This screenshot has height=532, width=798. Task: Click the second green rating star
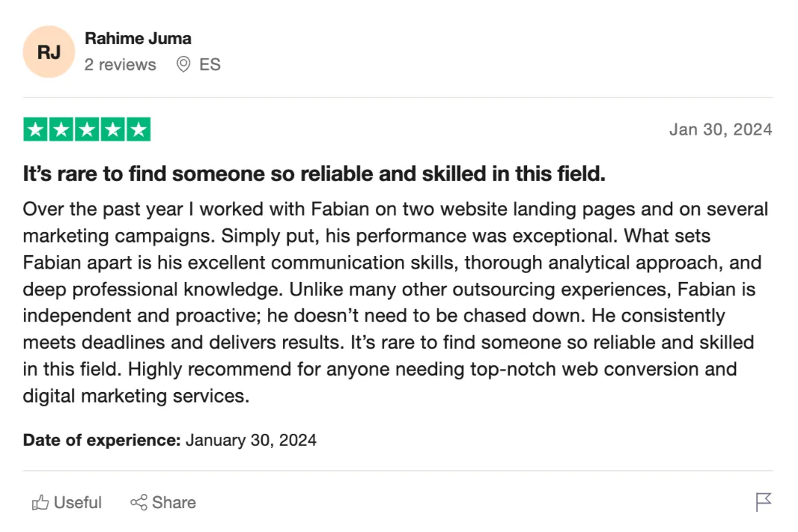(x=62, y=129)
